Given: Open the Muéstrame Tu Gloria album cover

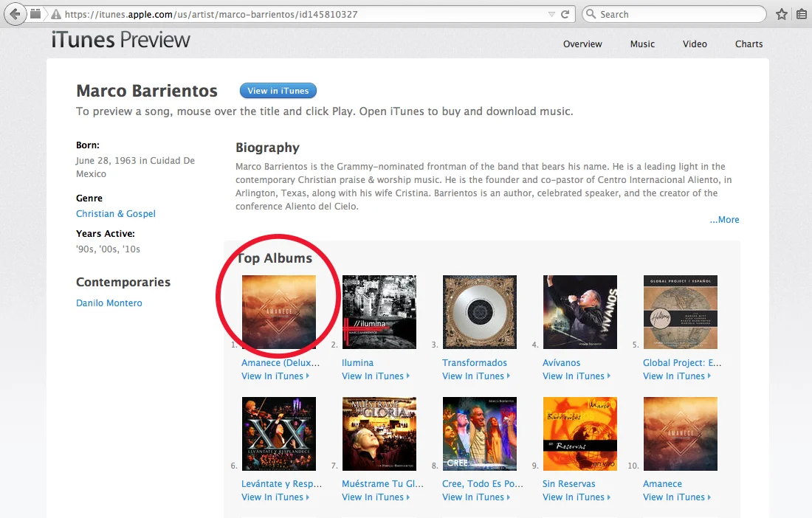Looking at the screenshot, I should coord(379,434).
